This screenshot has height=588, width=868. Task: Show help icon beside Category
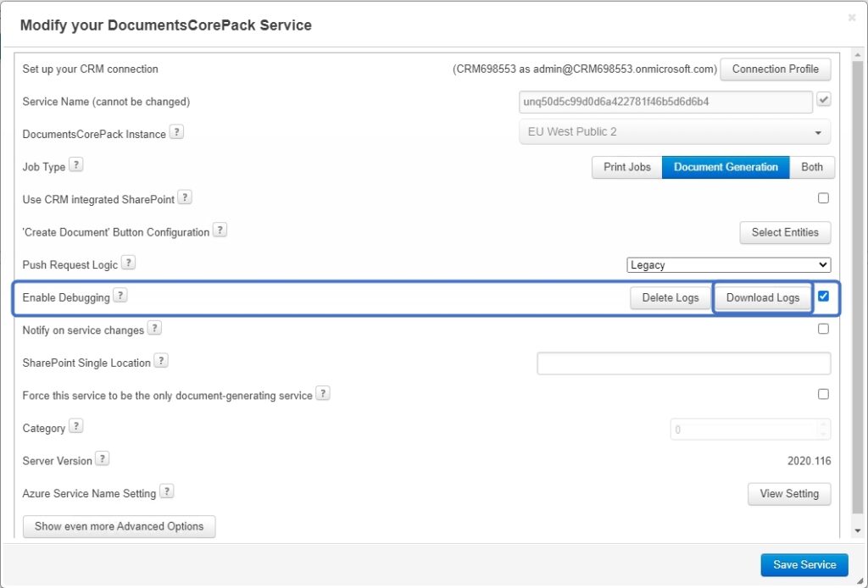(75, 426)
